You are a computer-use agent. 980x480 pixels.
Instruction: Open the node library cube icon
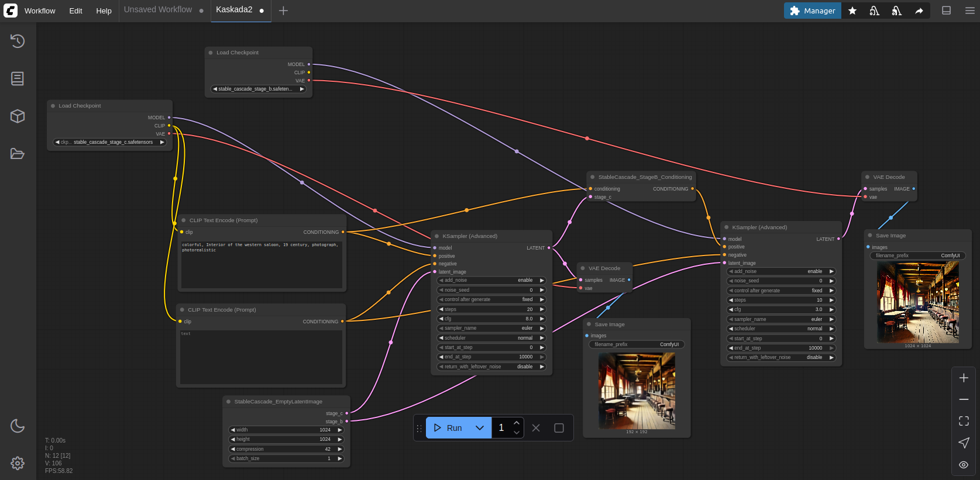point(18,116)
